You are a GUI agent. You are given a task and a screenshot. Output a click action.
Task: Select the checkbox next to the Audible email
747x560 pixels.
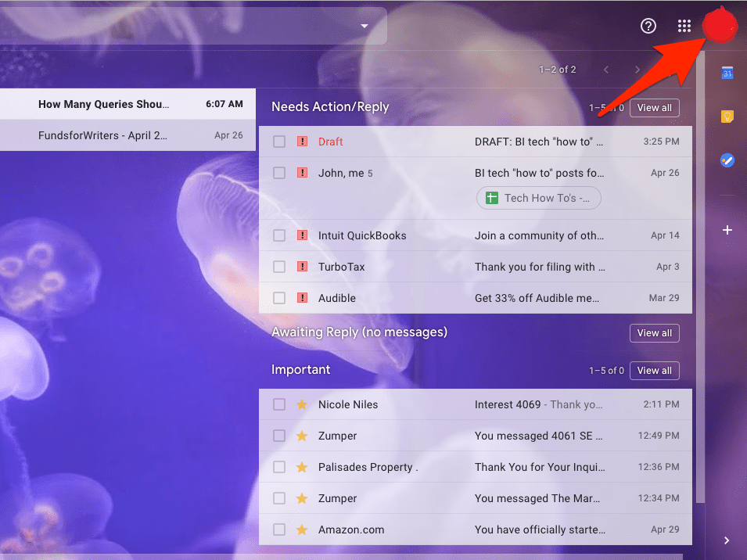[x=279, y=298]
